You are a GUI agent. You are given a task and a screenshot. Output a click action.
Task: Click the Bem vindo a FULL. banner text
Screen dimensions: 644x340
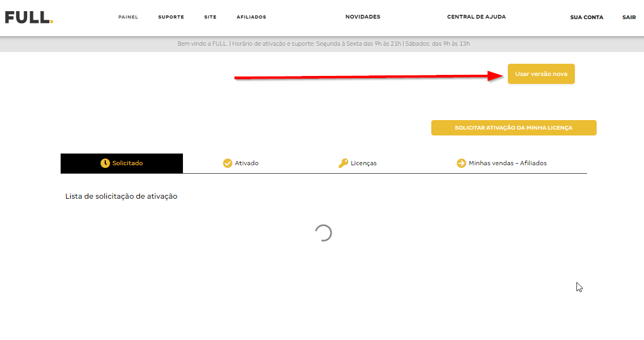[x=323, y=44]
